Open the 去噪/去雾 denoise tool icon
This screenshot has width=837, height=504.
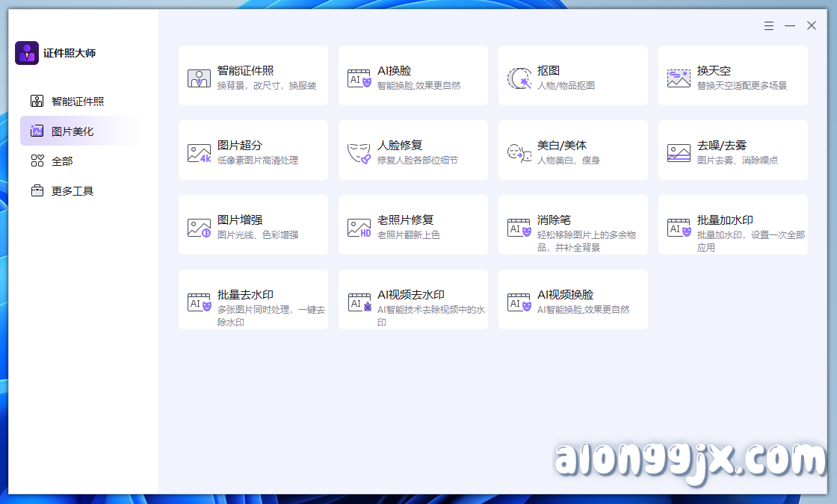[x=679, y=149]
